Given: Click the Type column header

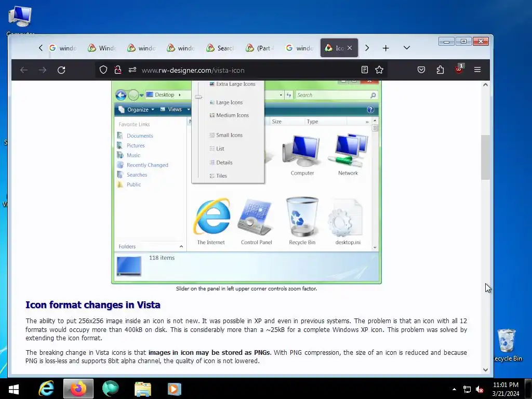Looking at the screenshot, I should click(x=312, y=122).
